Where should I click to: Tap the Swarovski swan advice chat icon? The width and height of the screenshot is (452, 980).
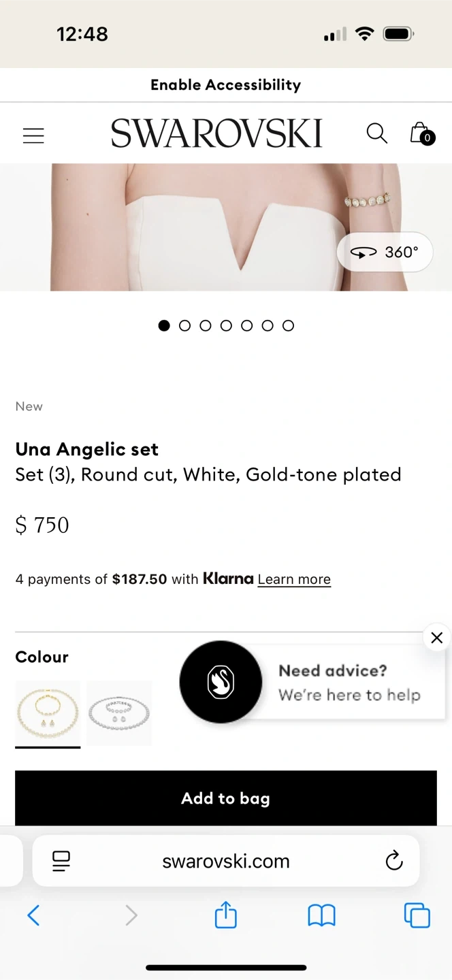[221, 681]
